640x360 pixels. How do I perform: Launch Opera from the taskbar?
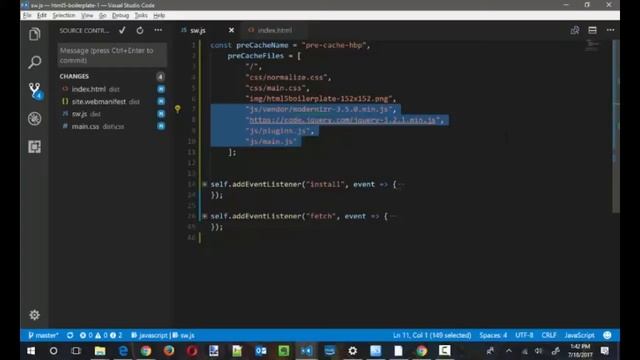tap(192, 351)
